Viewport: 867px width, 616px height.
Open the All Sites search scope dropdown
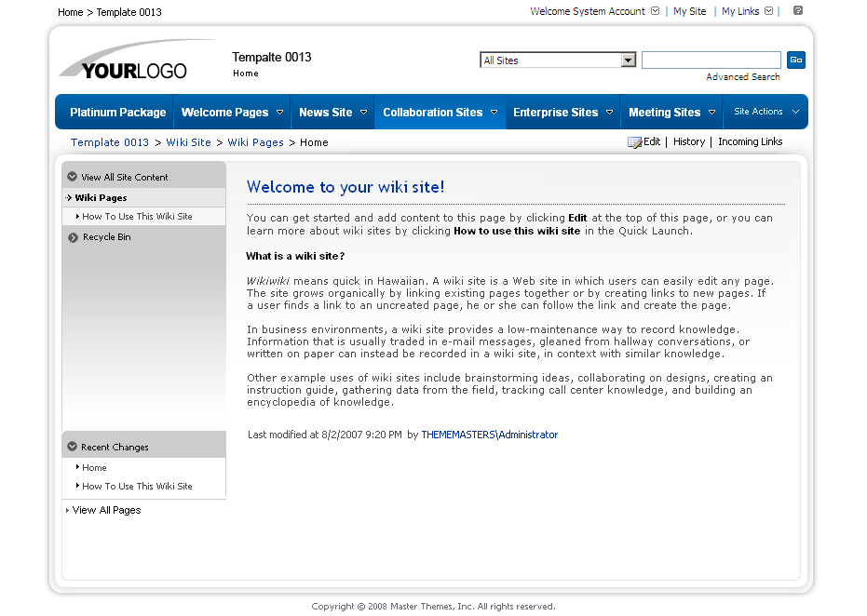(628, 60)
